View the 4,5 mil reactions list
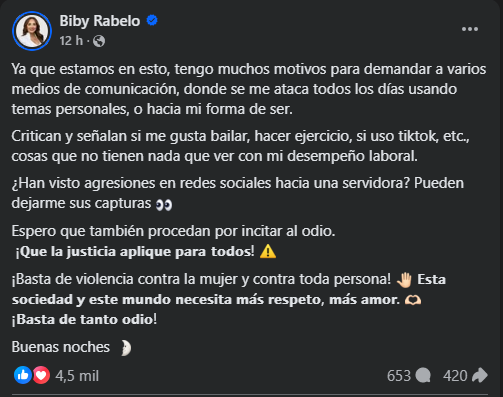The height and width of the screenshot is (397, 503). (77, 376)
